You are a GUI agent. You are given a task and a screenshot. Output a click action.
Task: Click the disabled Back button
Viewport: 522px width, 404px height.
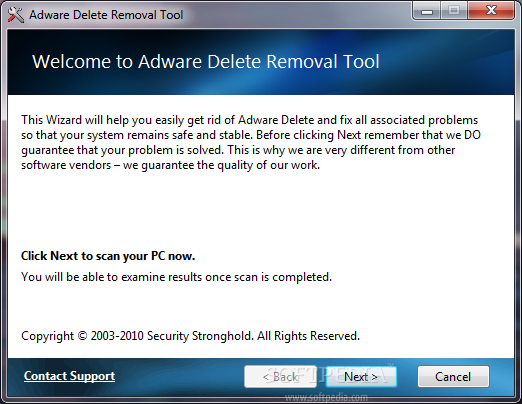[x=280, y=377]
